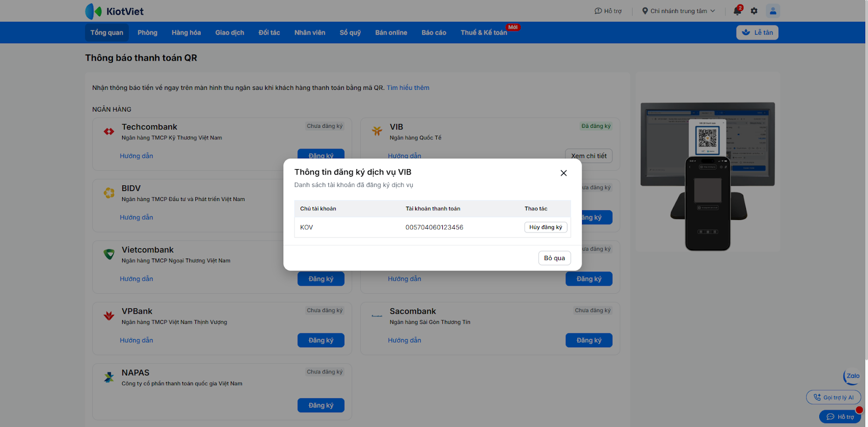Click Chưa đăng ký status on VPBank card
868x427 pixels.
(x=325, y=310)
